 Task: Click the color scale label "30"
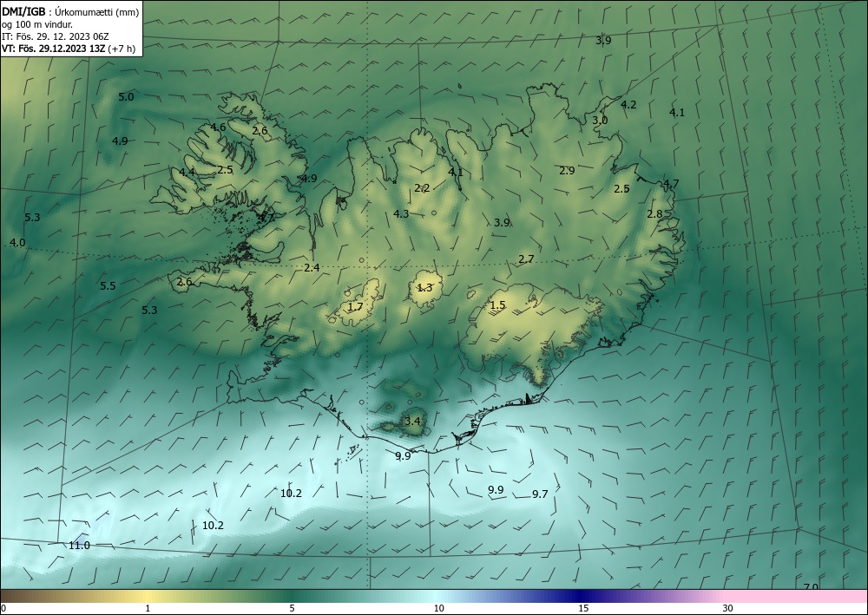pyautogui.click(x=728, y=608)
